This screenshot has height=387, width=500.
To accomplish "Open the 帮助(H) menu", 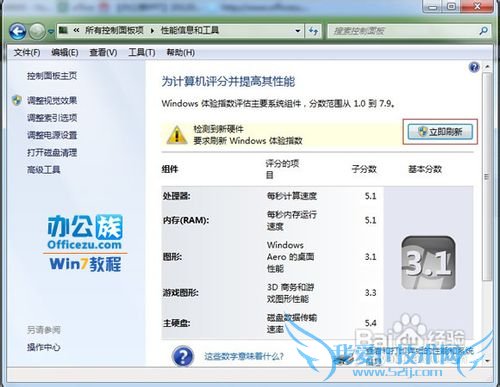I will click(x=180, y=52).
